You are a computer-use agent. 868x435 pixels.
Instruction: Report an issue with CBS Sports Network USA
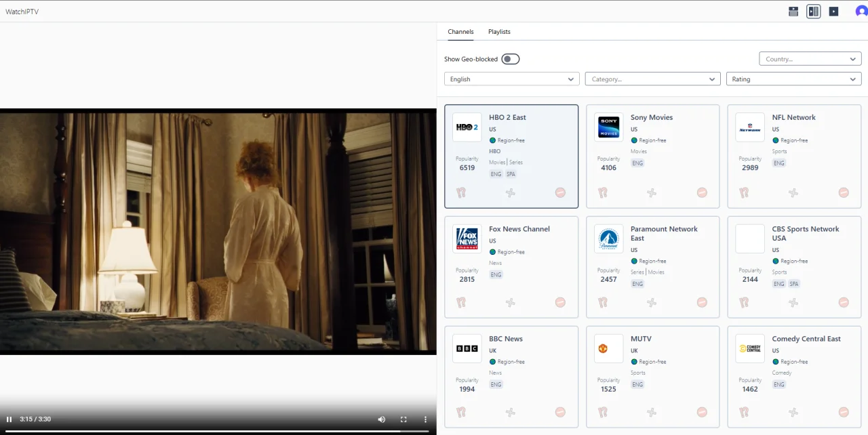(x=744, y=302)
